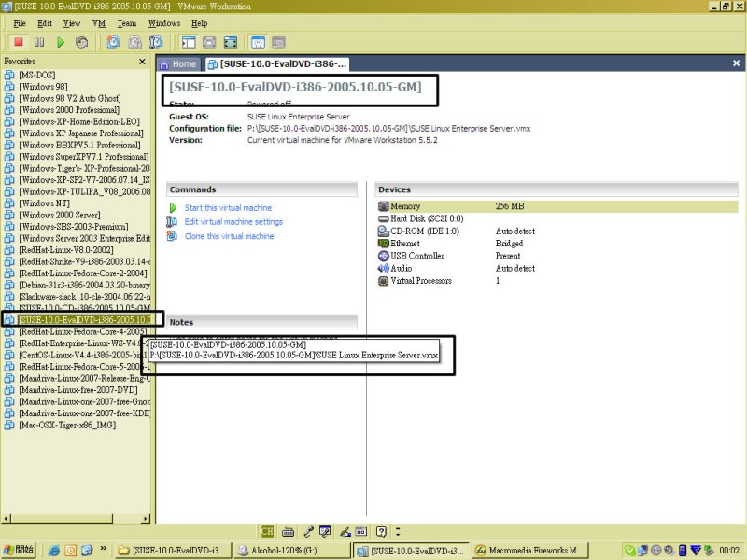This screenshot has width=747, height=560.
Task: Select [Windows 98] in Favorites
Action: [x=43, y=87]
